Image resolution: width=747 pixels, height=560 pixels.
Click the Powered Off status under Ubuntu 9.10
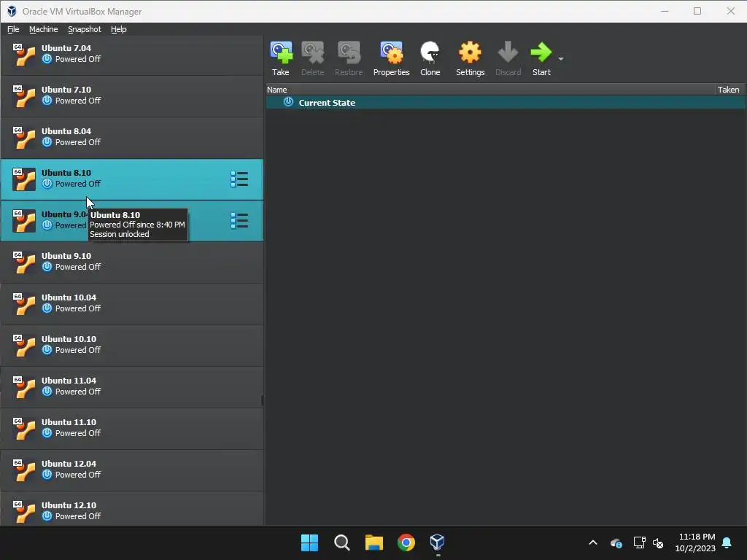click(x=77, y=267)
